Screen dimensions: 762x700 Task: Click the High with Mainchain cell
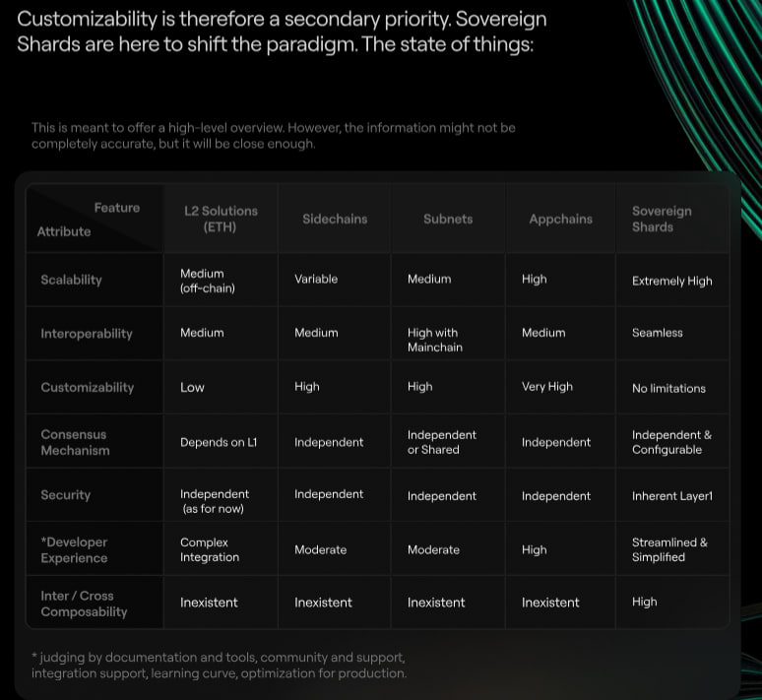pos(434,340)
